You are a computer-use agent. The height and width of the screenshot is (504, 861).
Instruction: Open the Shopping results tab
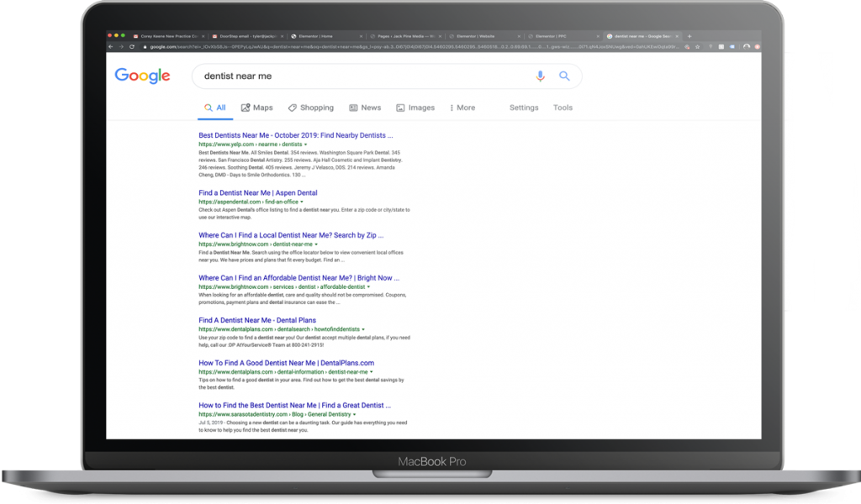[311, 108]
